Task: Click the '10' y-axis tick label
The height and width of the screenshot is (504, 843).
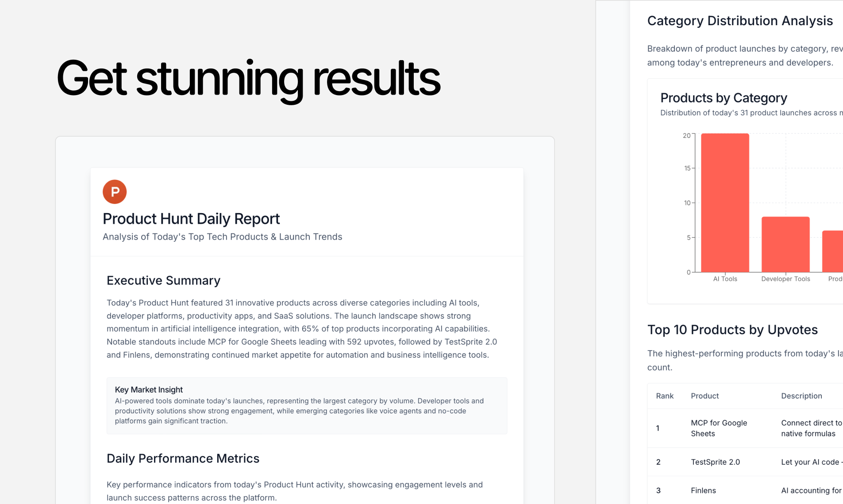Action: [687, 203]
